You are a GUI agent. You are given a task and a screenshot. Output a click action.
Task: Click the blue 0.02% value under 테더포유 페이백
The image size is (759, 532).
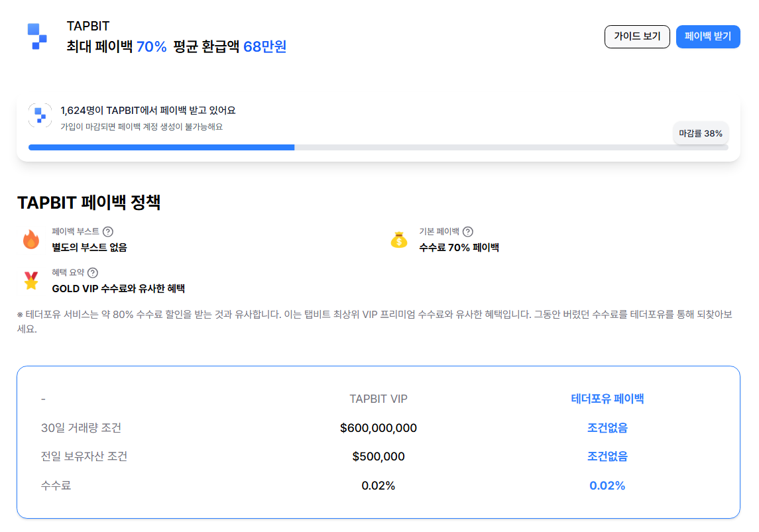(607, 486)
